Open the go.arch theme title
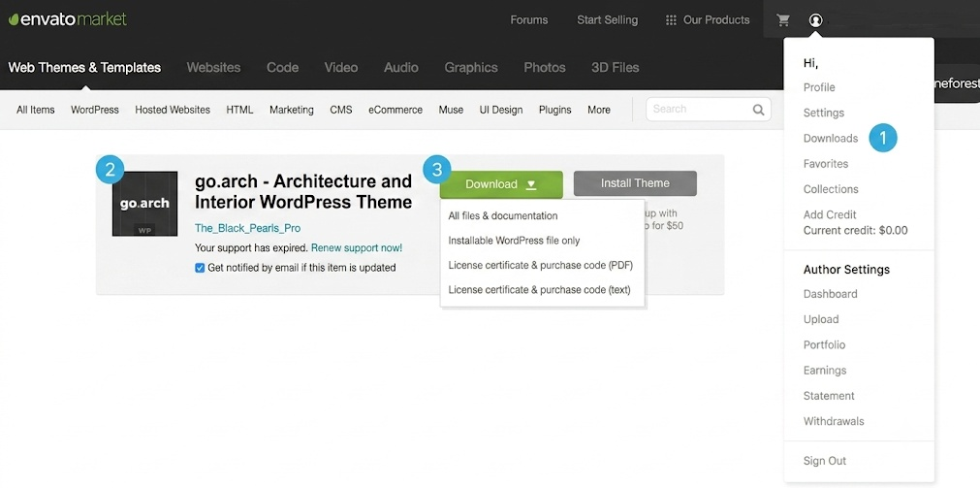This screenshot has width=980, height=488. (303, 191)
